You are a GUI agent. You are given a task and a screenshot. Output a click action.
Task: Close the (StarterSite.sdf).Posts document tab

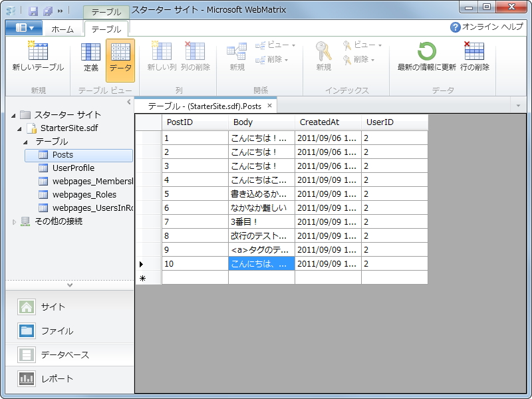[269, 106]
